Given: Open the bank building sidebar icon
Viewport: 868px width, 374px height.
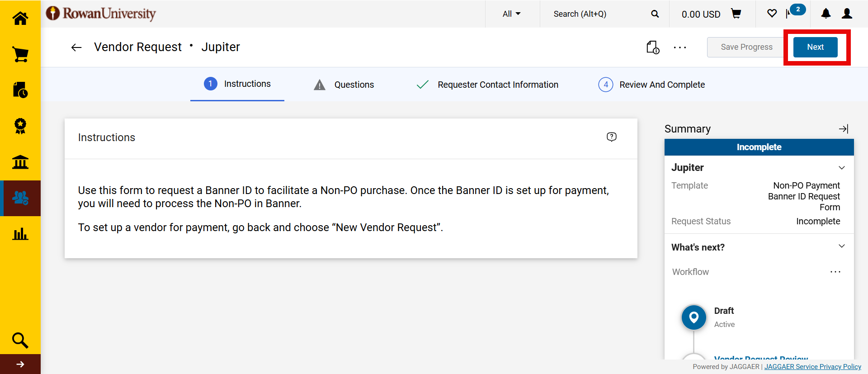Looking at the screenshot, I should point(20,162).
